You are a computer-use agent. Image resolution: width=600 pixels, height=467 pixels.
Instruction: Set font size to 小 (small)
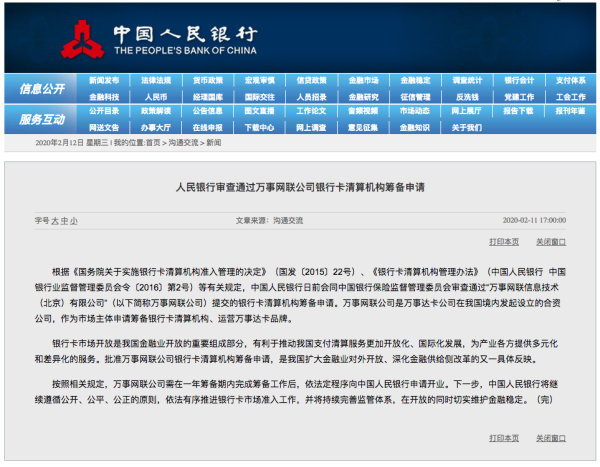(x=73, y=221)
